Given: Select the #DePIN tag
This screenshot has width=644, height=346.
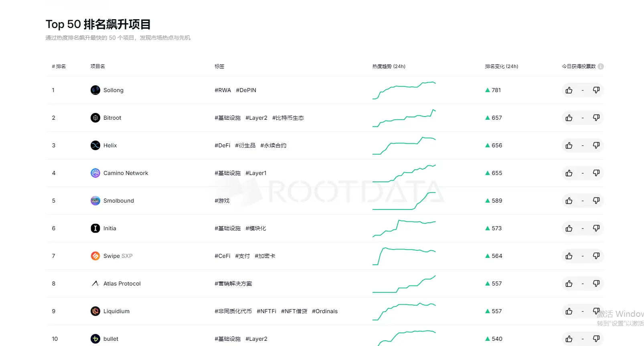Looking at the screenshot, I should pos(246,90).
